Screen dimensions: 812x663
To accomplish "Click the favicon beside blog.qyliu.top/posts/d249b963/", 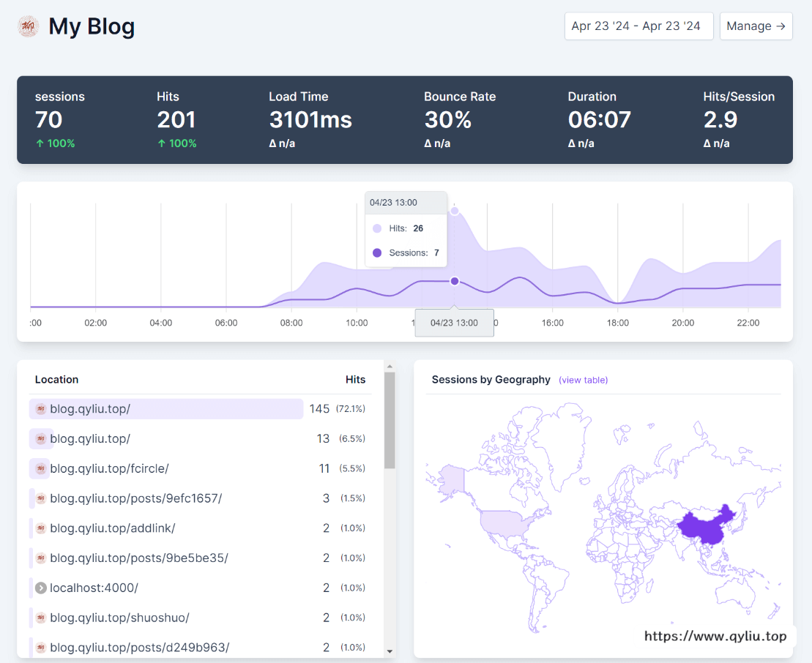I will 41,648.
